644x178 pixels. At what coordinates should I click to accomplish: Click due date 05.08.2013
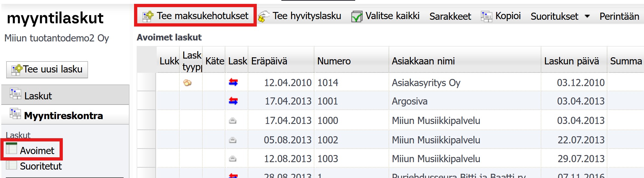coord(288,140)
